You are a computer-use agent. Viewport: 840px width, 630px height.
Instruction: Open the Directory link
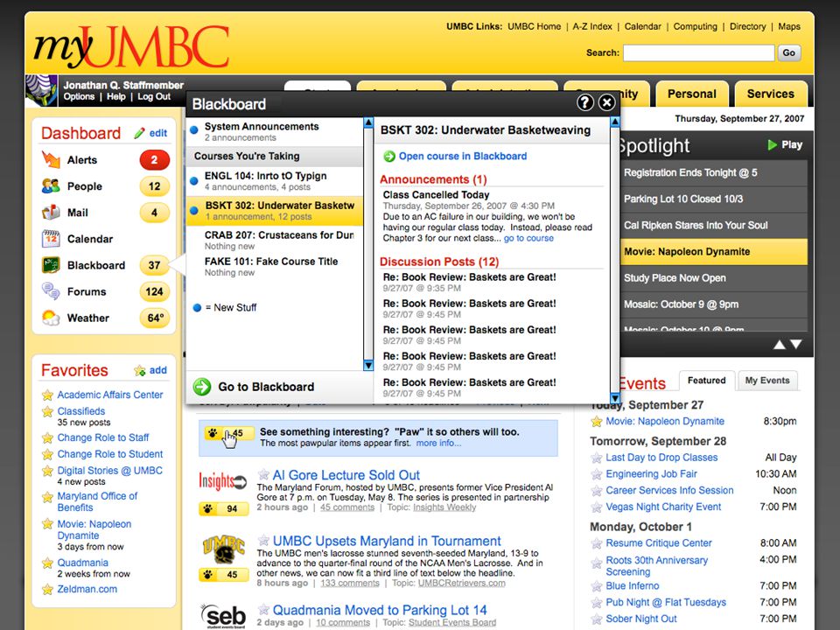pos(747,26)
